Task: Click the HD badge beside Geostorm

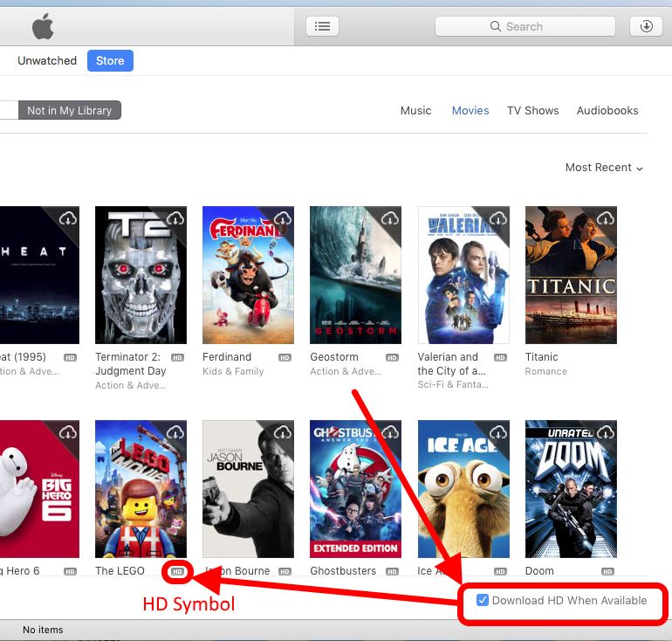Action: 392,357
